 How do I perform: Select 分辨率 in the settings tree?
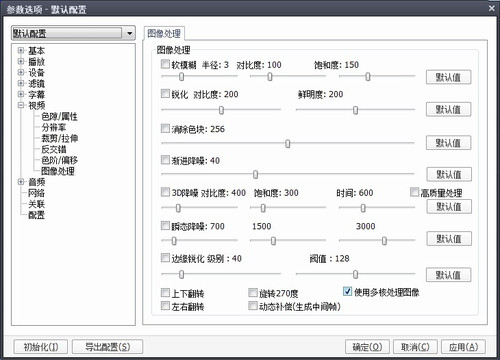[x=54, y=127]
